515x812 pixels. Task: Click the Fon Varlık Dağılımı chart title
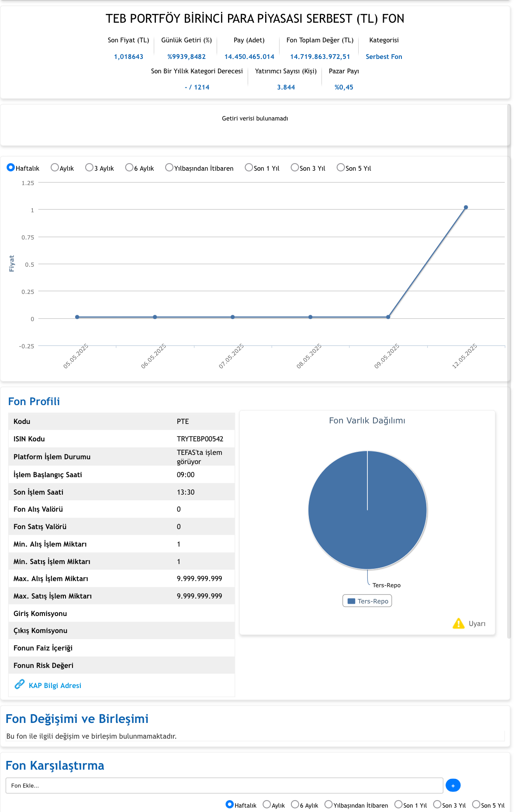367,420
